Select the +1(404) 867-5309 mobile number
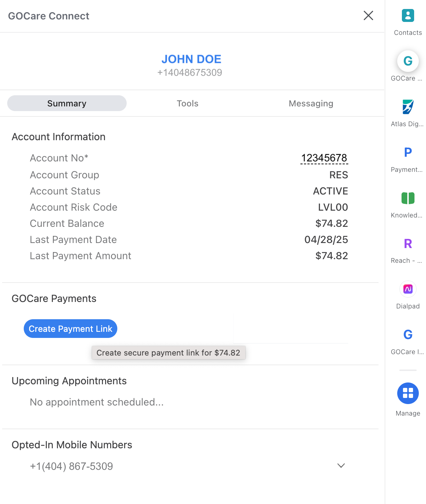The image size is (426, 504). pyautogui.click(x=71, y=466)
